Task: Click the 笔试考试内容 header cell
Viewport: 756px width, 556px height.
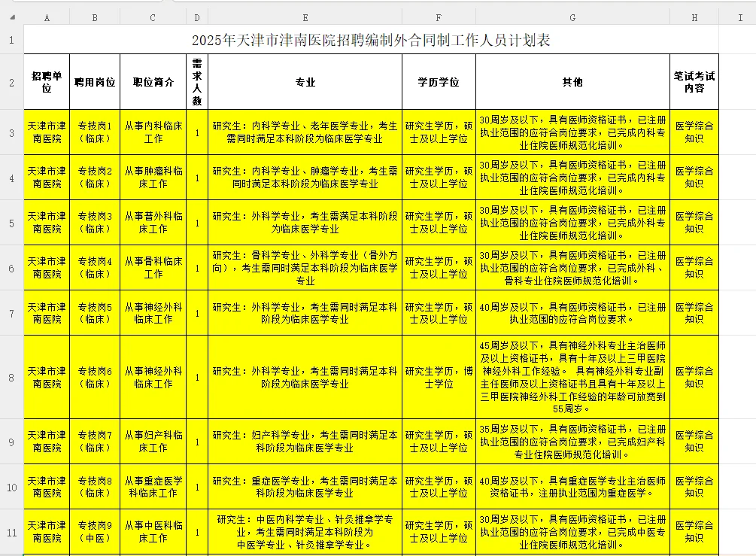Action: 694,82
